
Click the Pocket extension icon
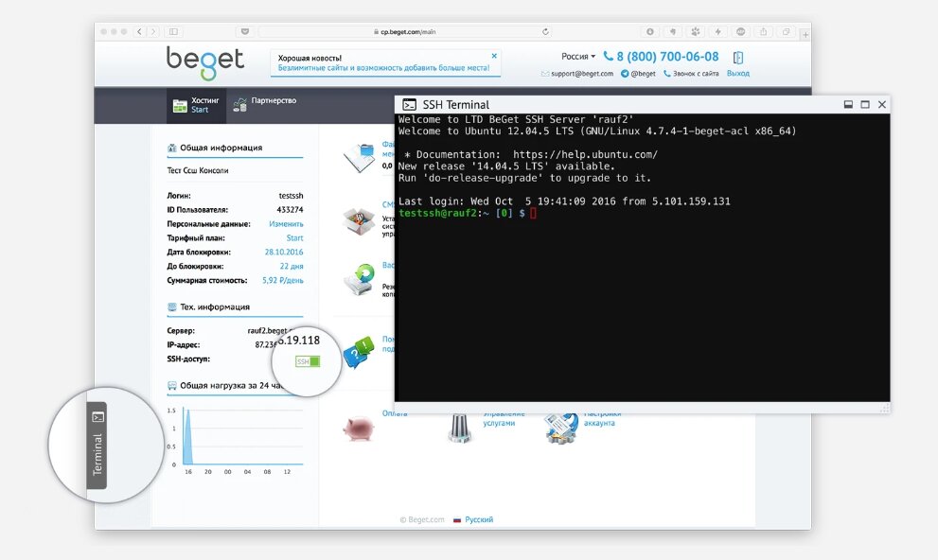pyautogui.click(x=244, y=31)
